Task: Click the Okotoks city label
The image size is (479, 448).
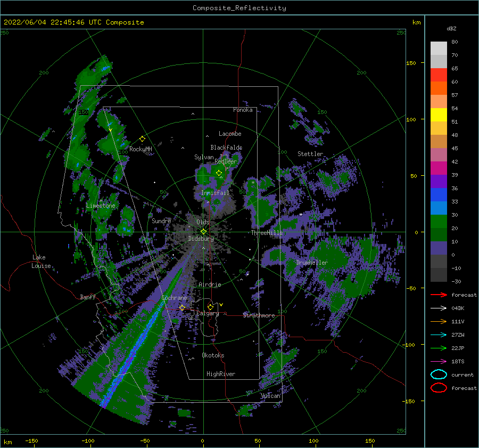Action: pyautogui.click(x=213, y=355)
